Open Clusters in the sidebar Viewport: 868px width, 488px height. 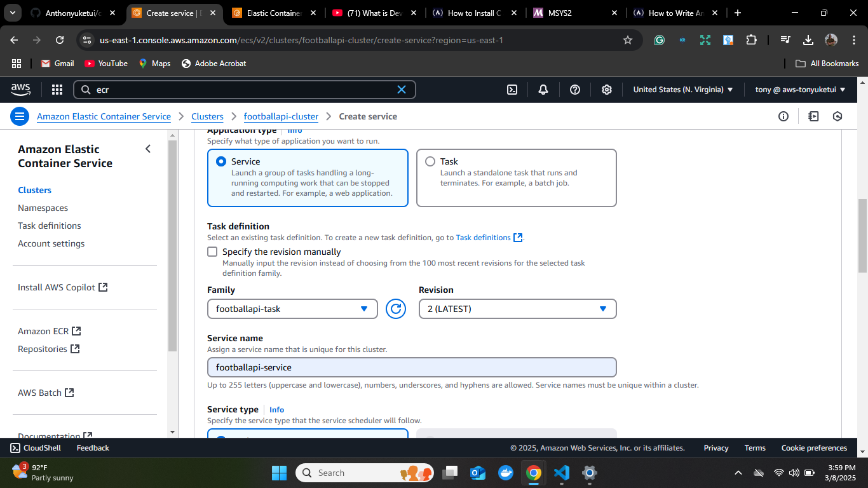coord(34,190)
